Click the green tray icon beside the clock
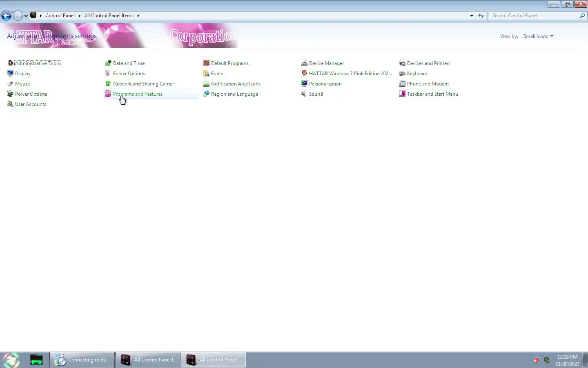Screen dimensions: 588x368 click(547, 360)
